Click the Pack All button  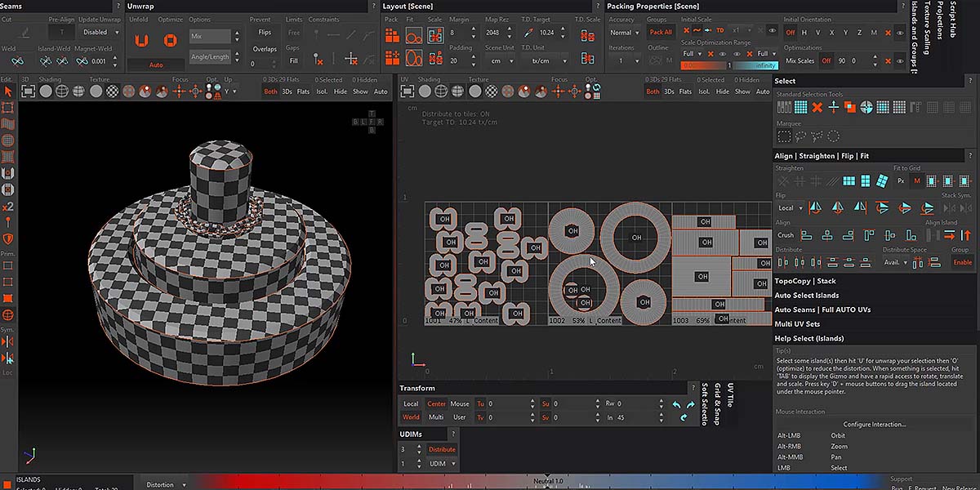661,33
